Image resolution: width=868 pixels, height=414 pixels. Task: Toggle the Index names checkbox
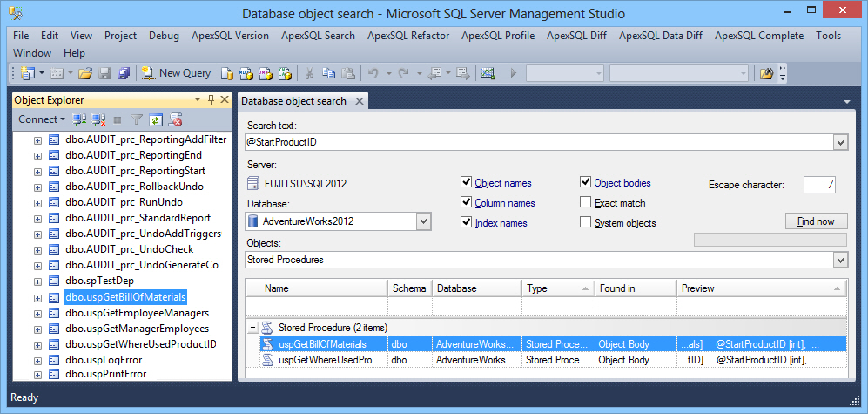[x=465, y=223]
